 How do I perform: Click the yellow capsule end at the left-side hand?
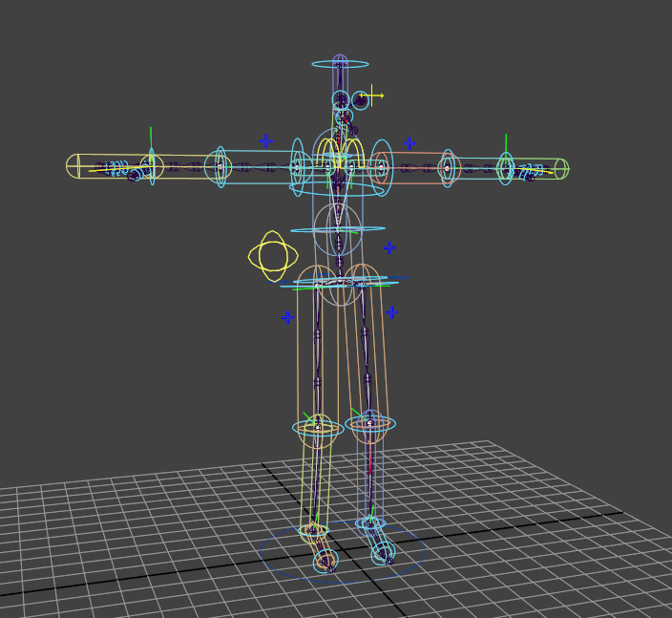[x=73, y=166]
